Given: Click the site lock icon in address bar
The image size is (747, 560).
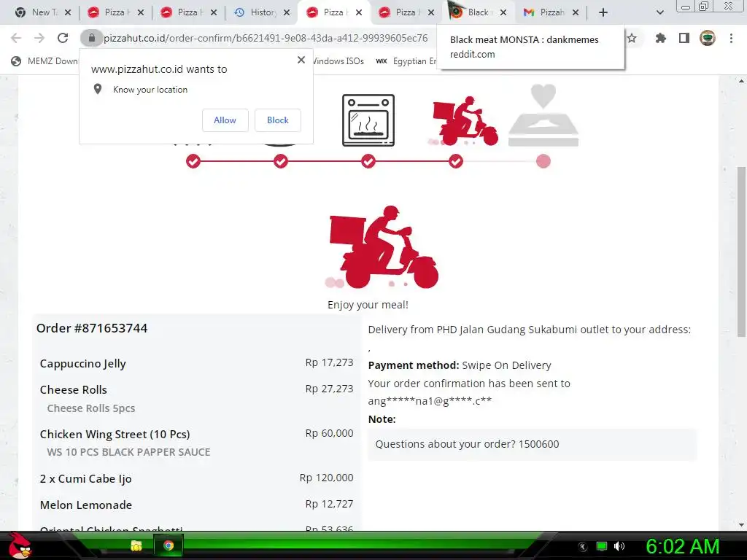Looking at the screenshot, I should pos(91,38).
